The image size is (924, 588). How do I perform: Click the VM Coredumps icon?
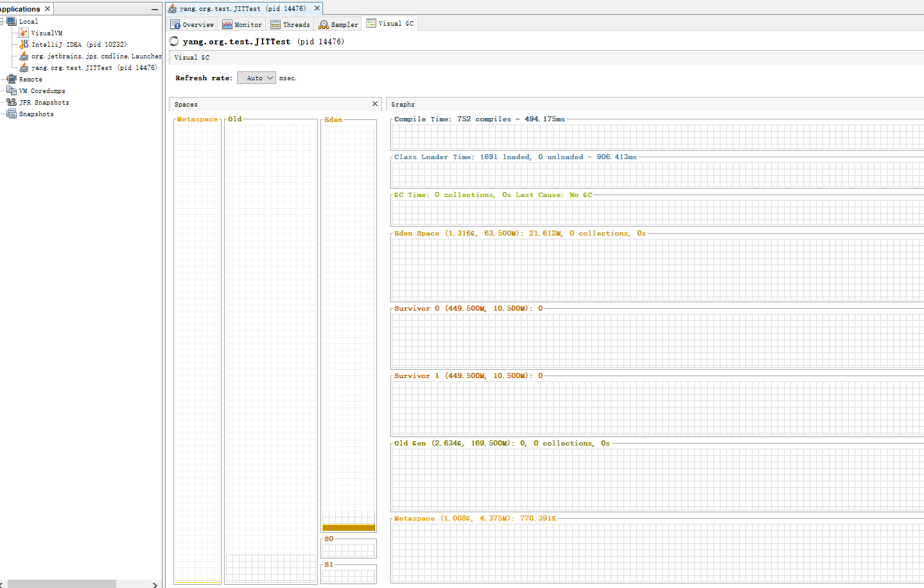coord(12,91)
